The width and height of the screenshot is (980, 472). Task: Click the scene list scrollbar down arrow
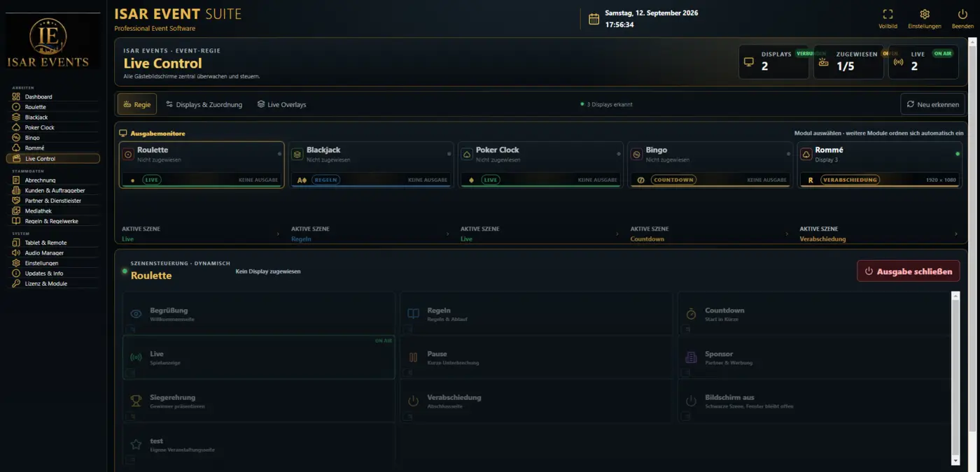click(x=955, y=462)
